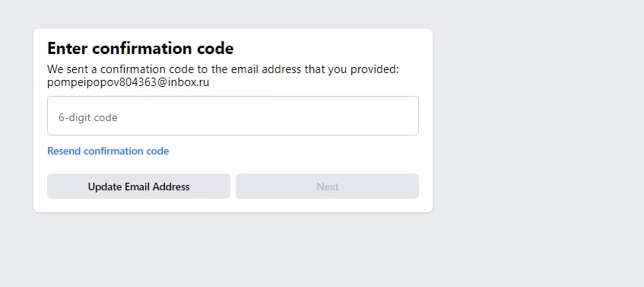
Task: Focus the confirmation code text box
Action: click(233, 116)
